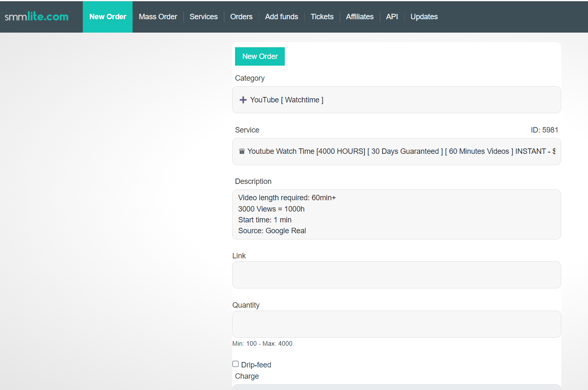Viewport: 588px width, 390px height.
Task: Open the Category dropdown YouTube Watchtime
Action: pos(396,100)
